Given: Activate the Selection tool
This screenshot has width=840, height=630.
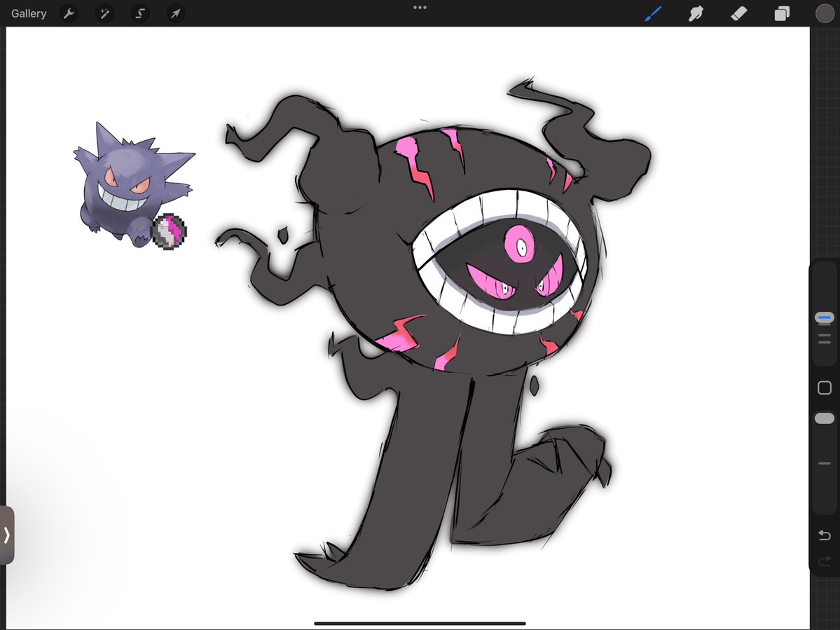Looking at the screenshot, I should (x=140, y=13).
